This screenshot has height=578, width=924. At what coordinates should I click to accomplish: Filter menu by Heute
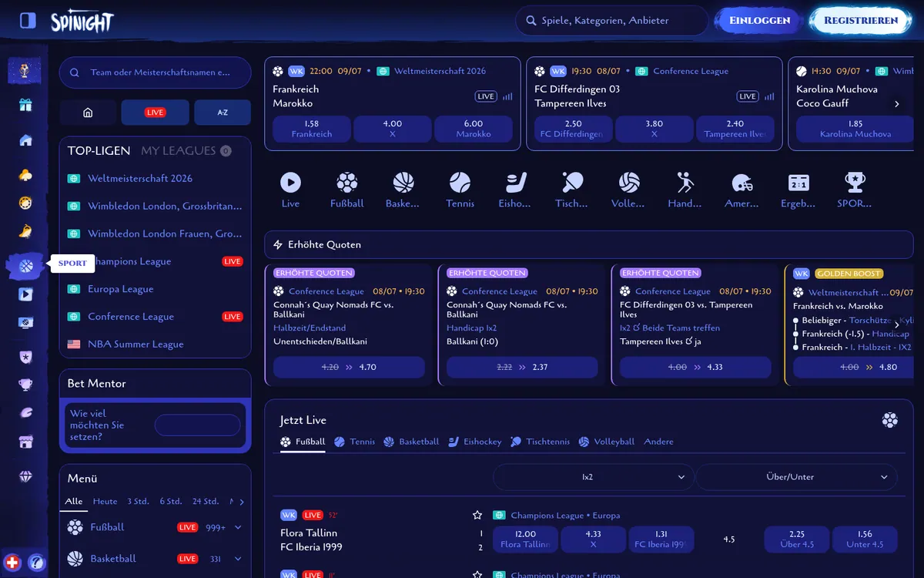pos(105,502)
